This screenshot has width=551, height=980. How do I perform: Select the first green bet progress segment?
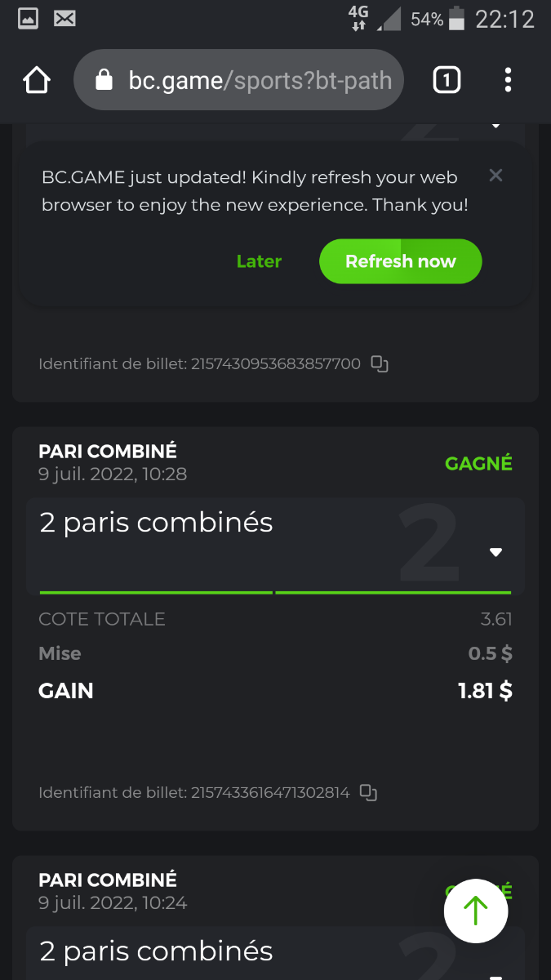[x=156, y=591]
